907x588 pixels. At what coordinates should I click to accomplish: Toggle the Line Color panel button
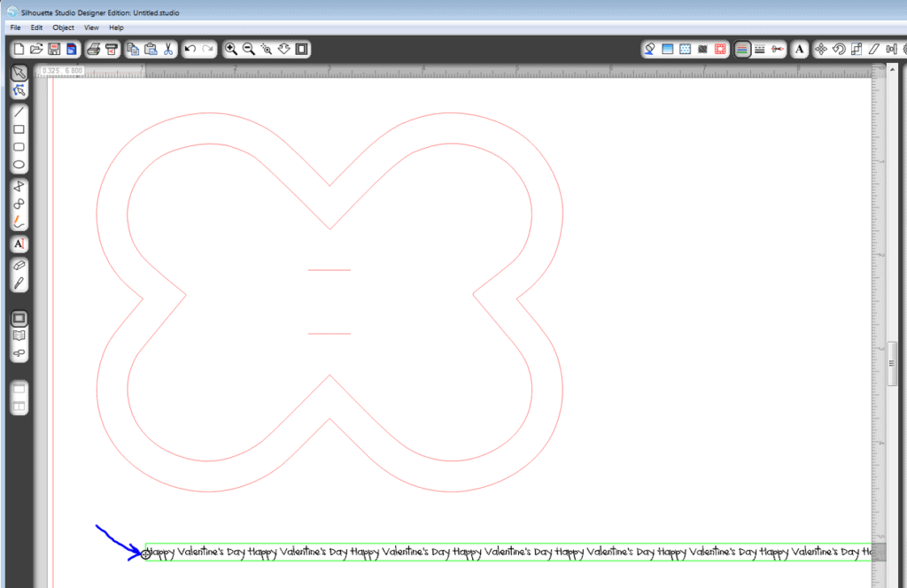(x=742, y=49)
